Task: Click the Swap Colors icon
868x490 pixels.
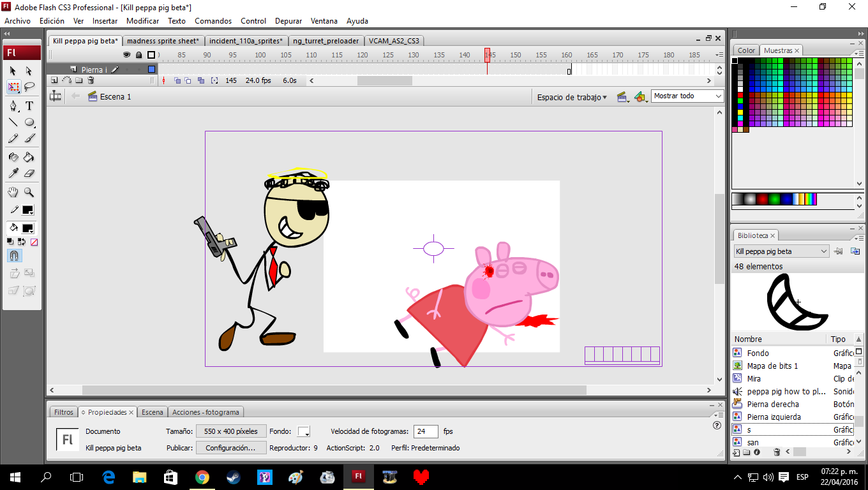Action: (22, 242)
